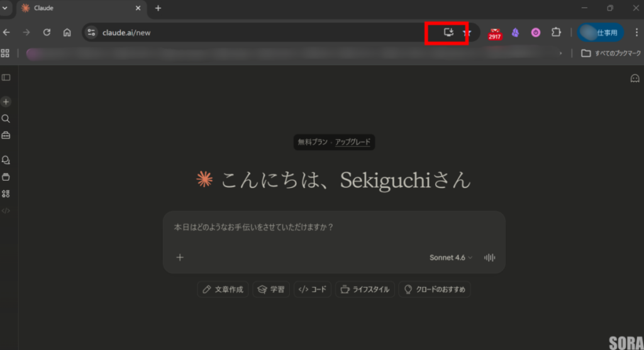Toggle the Claude sidebar panel open
The image size is (644, 350).
pos(6,77)
